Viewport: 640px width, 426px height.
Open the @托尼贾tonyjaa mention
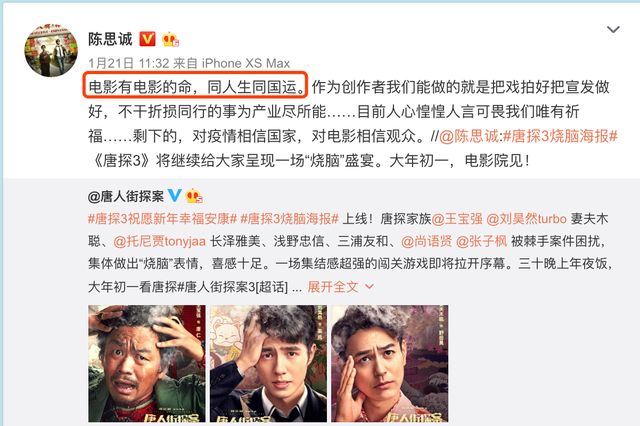pos(160,242)
